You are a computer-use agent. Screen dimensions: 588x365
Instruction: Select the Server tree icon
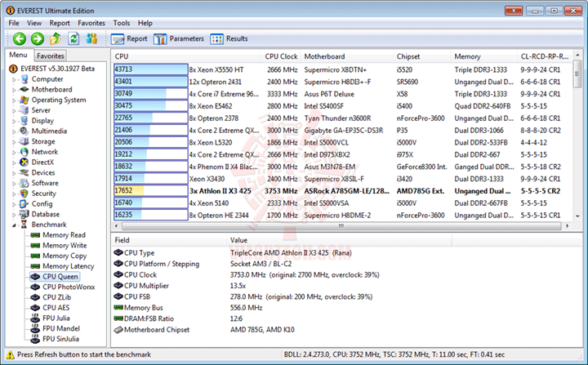24,110
